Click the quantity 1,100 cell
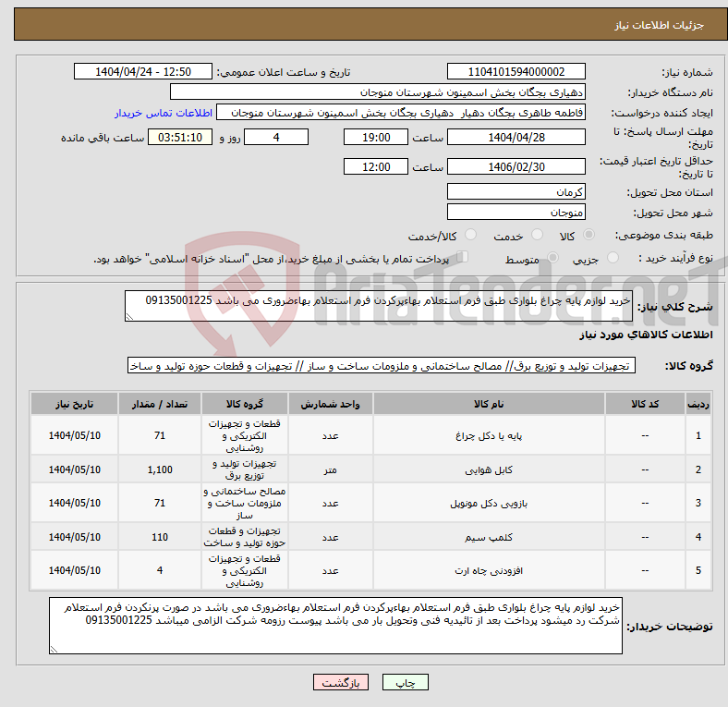 [x=160, y=469]
